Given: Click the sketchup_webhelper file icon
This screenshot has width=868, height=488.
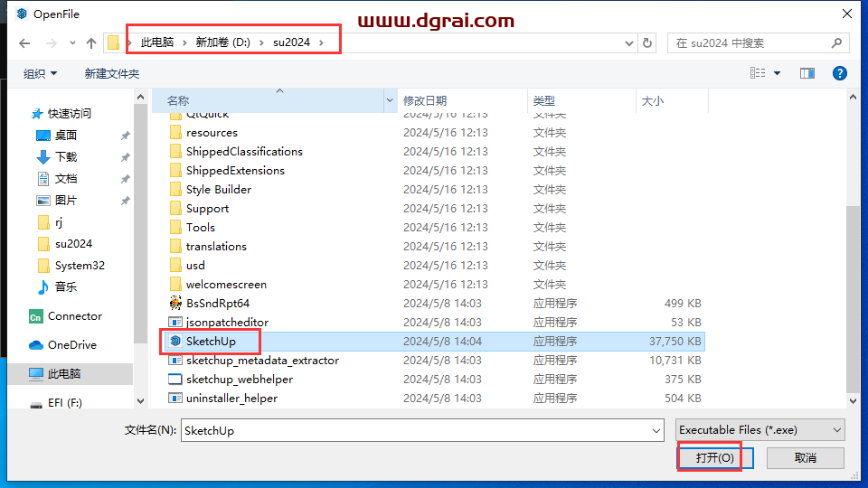Looking at the screenshot, I should [x=175, y=379].
